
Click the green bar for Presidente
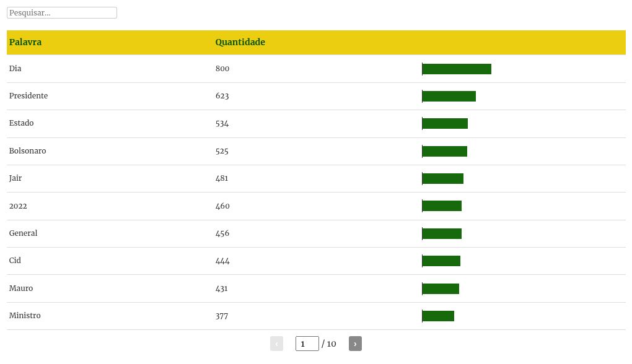pos(449,96)
